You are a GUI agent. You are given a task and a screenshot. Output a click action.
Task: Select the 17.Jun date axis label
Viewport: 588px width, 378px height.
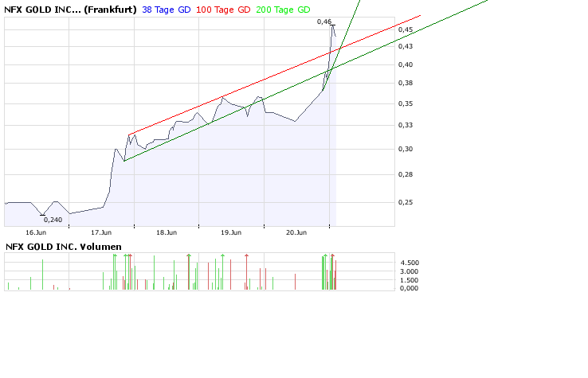point(101,232)
